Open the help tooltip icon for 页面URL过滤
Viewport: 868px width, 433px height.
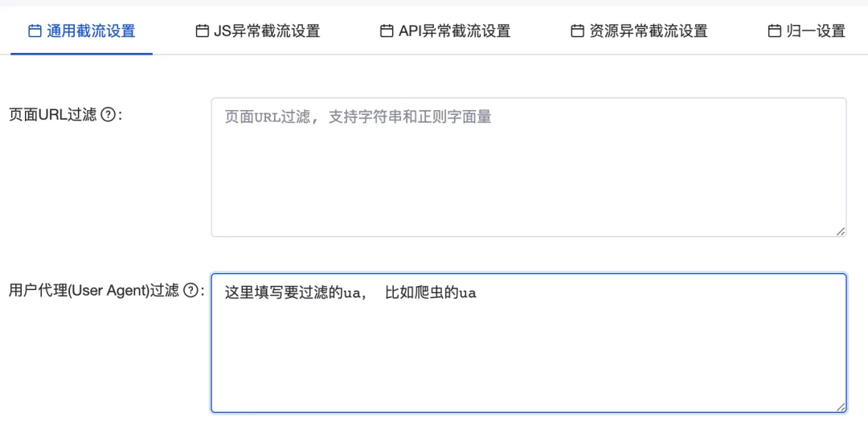coord(108,114)
